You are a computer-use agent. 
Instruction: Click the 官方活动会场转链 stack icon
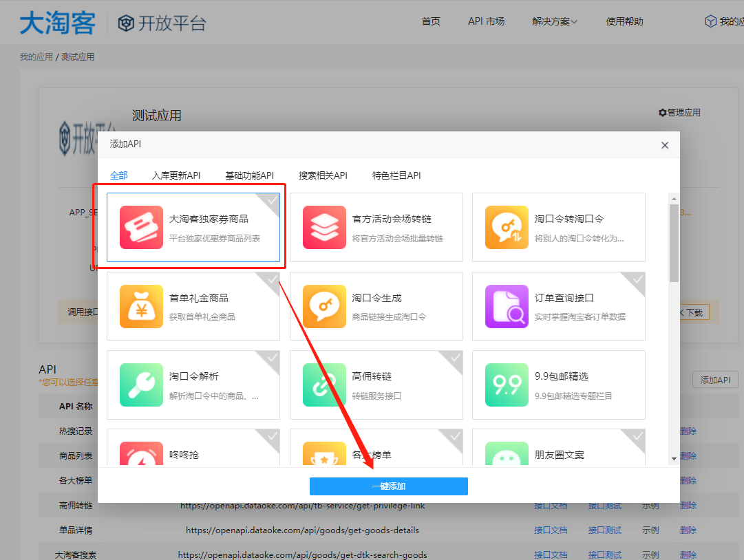[324, 227]
